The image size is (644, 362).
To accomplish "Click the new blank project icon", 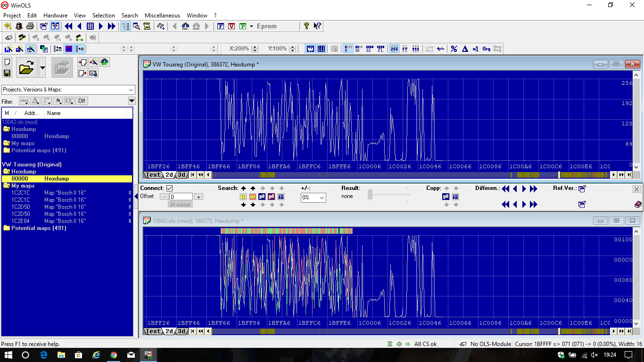I will coord(7,62).
